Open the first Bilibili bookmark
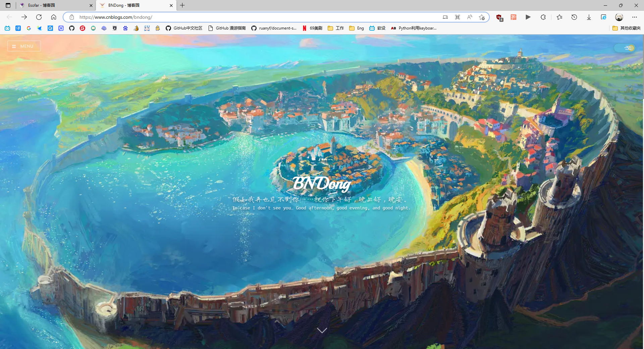 (7, 28)
